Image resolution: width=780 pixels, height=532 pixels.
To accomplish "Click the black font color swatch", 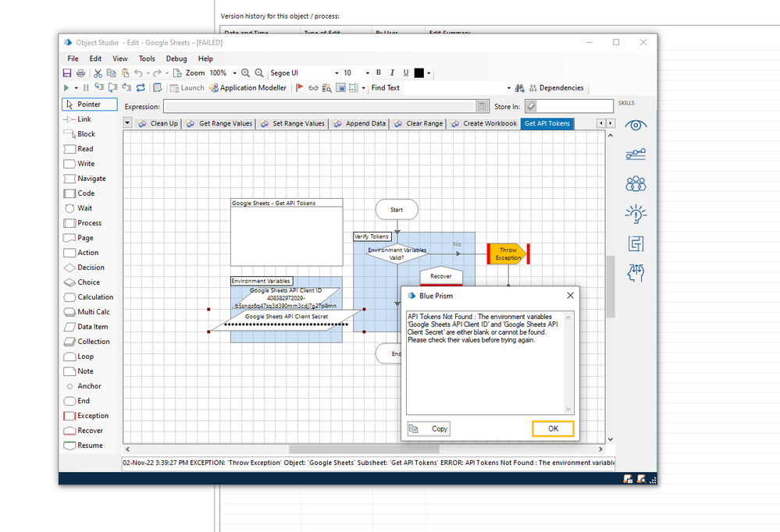I will coord(418,73).
